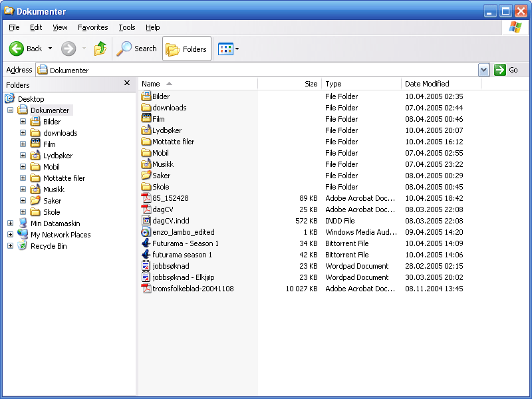Screen dimensions: 532x399
Task: Click the Up folder icon in toolbar
Action: coord(100,49)
